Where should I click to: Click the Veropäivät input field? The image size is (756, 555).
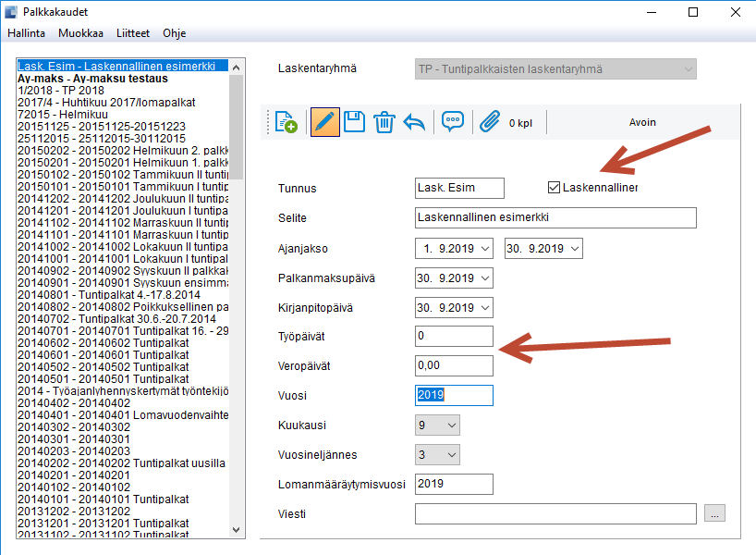click(454, 365)
